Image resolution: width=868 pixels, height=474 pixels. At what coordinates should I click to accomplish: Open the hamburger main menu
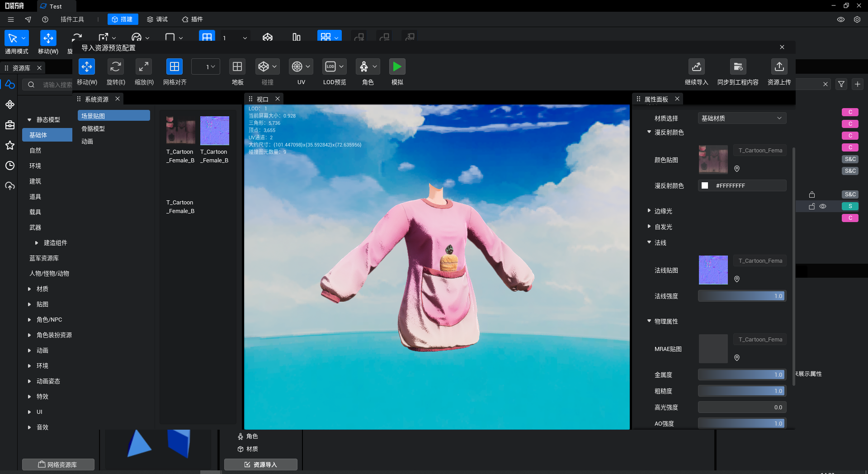tap(11, 19)
